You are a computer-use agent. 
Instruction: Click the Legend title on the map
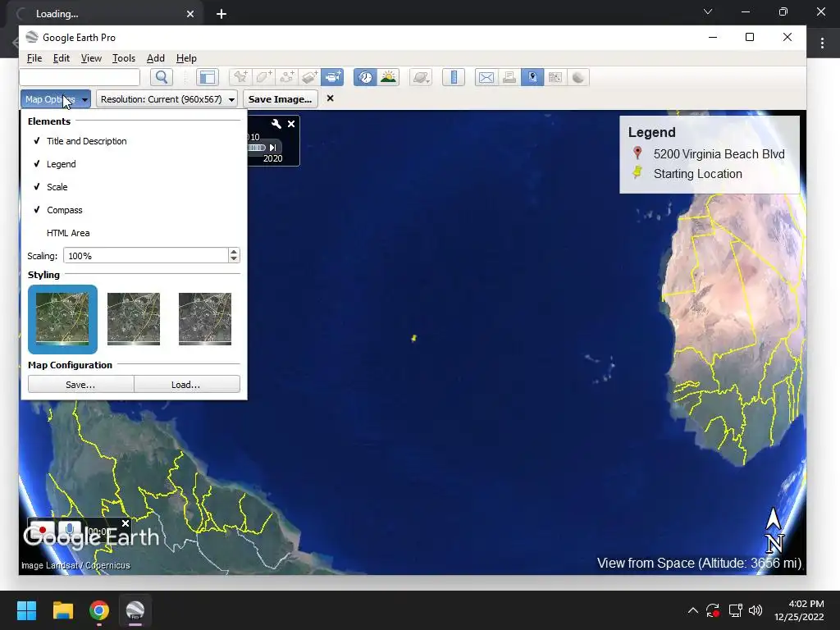pyautogui.click(x=651, y=132)
